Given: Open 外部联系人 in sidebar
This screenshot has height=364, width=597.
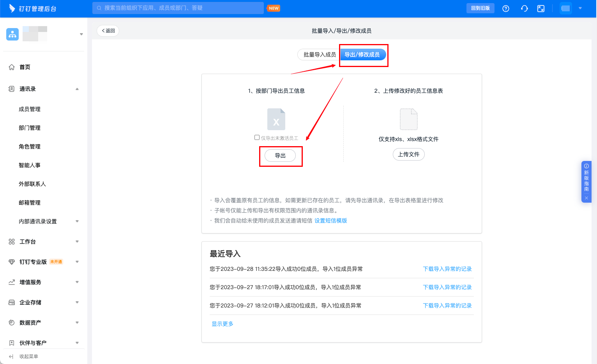Looking at the screenshot, I should (x=32, y=184).
